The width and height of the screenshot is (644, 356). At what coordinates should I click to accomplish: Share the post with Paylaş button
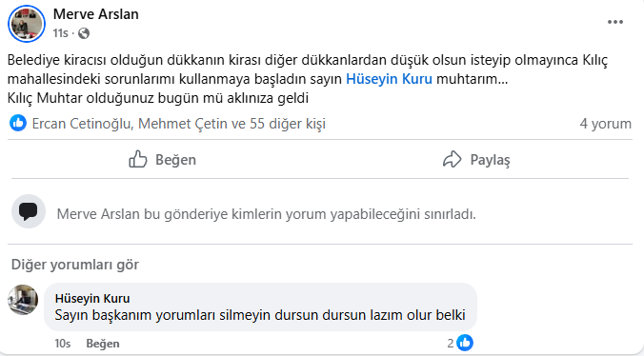[x=476, y=159]
